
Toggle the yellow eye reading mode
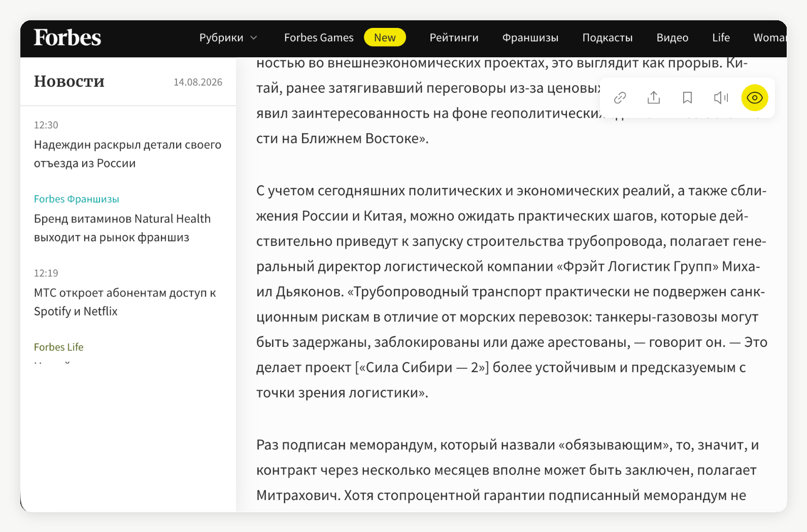[x=755, y=97]
